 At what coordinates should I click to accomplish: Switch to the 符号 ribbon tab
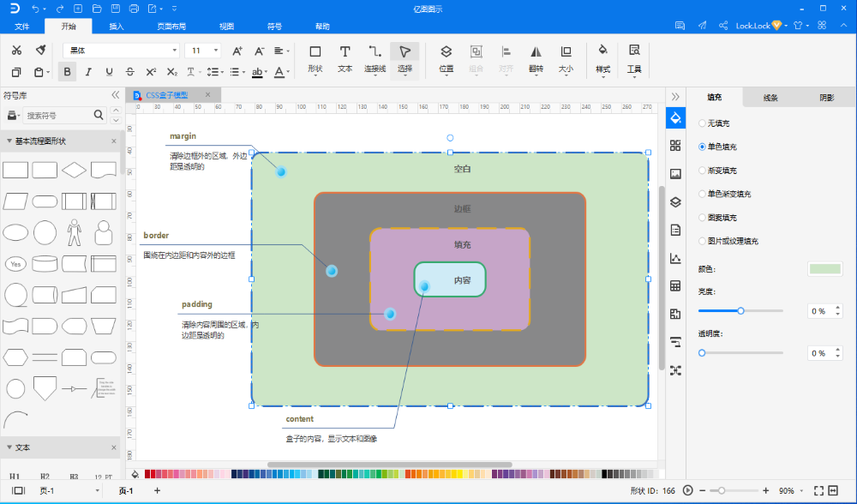tap(274, 27)
